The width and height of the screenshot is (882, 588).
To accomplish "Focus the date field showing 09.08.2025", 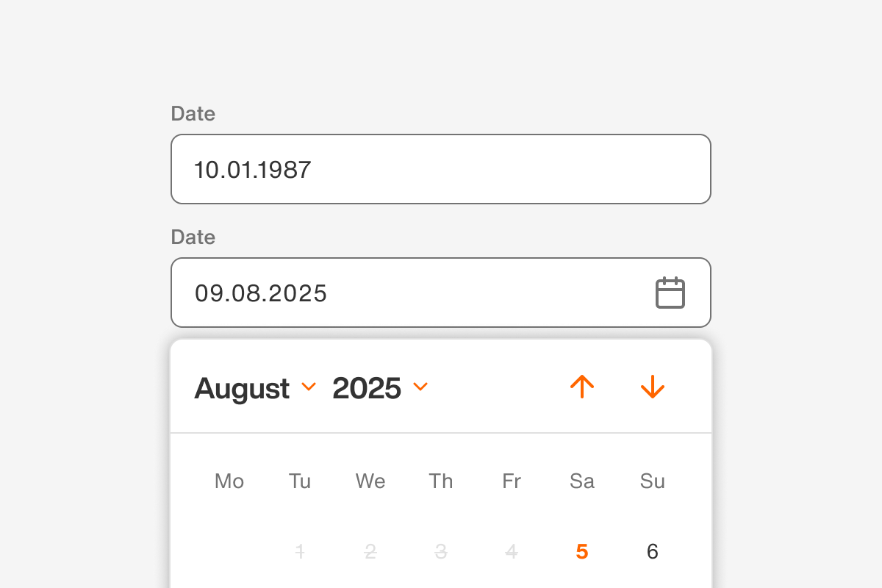I will point(412,293).
